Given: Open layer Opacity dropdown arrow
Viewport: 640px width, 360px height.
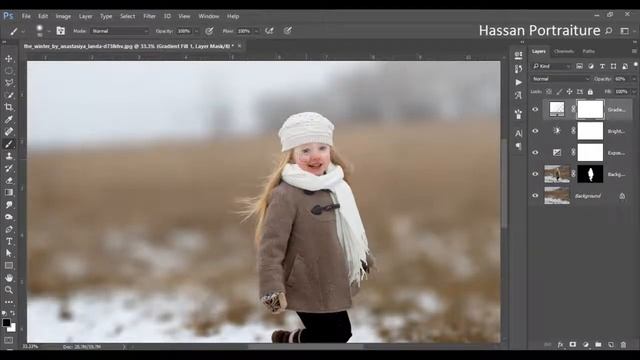Looking at the screenshot, I should [633, 79].
